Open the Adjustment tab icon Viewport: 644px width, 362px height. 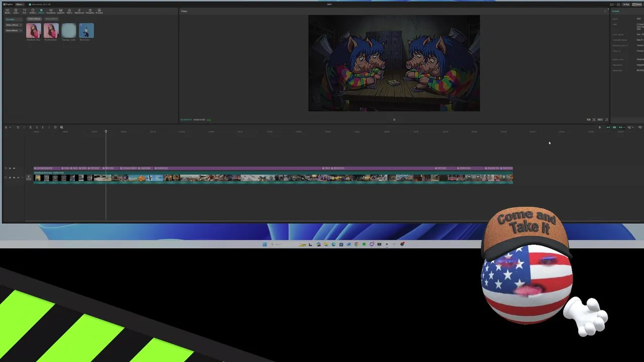pyautogui.click(x=79, y=10)
